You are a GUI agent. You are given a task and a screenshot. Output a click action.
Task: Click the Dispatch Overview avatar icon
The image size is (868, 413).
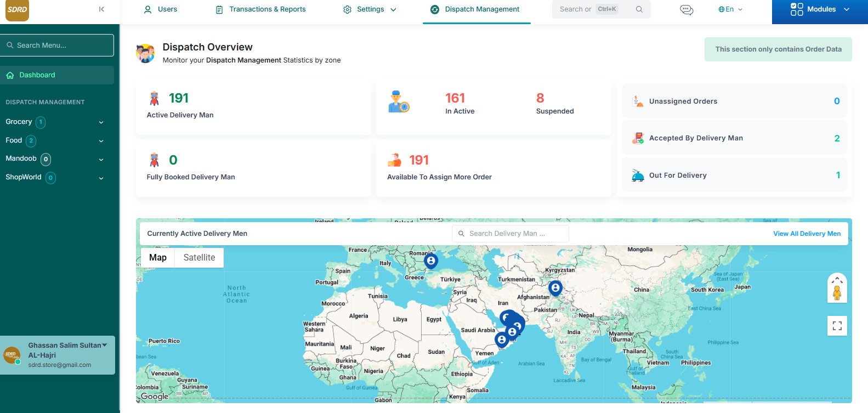tap(145, 53)
